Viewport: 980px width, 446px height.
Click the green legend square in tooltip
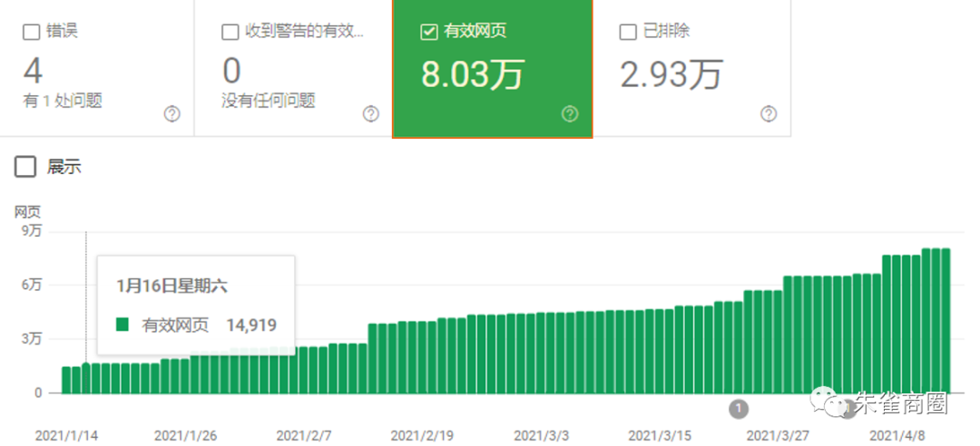coord(122,325)
